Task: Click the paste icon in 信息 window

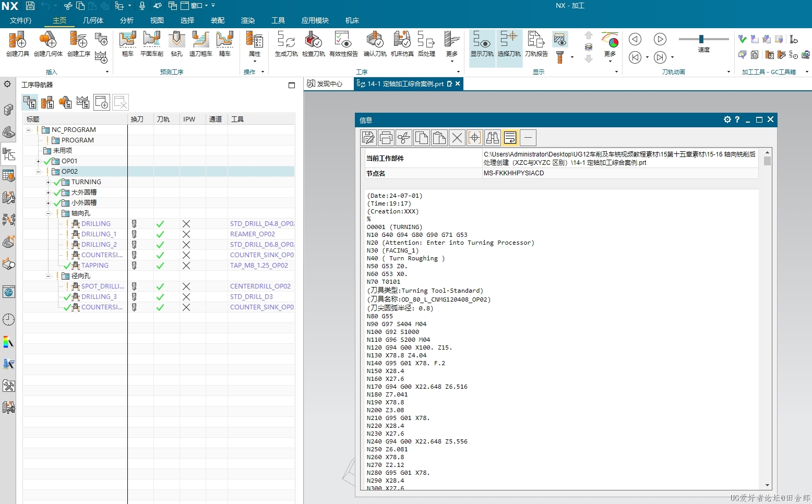Action: point(439,138)
